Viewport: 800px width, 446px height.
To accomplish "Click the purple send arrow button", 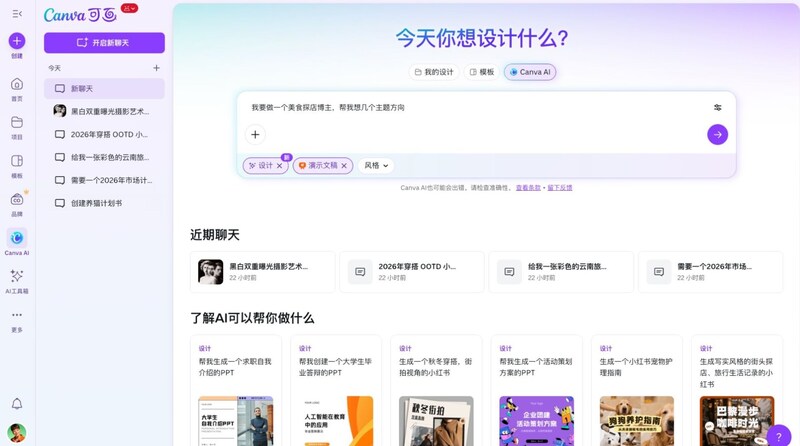I will coord(717,134).
